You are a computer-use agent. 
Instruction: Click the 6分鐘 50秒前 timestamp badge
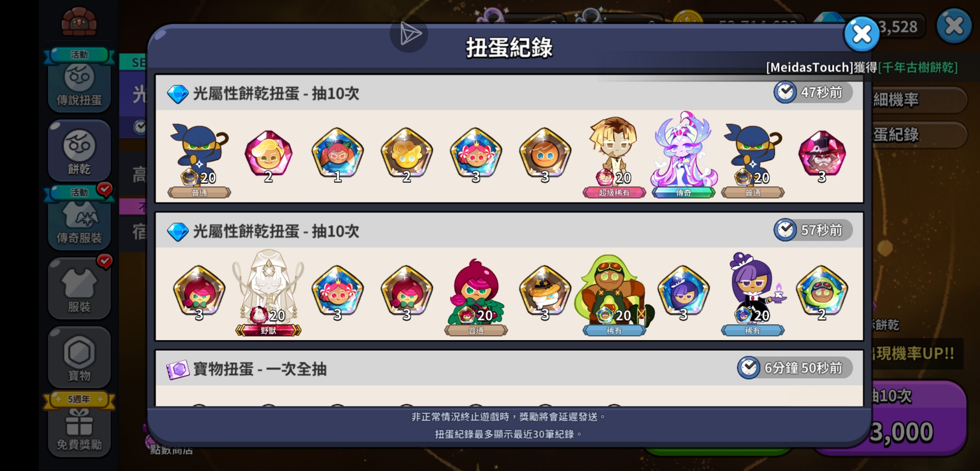[795, 368]
